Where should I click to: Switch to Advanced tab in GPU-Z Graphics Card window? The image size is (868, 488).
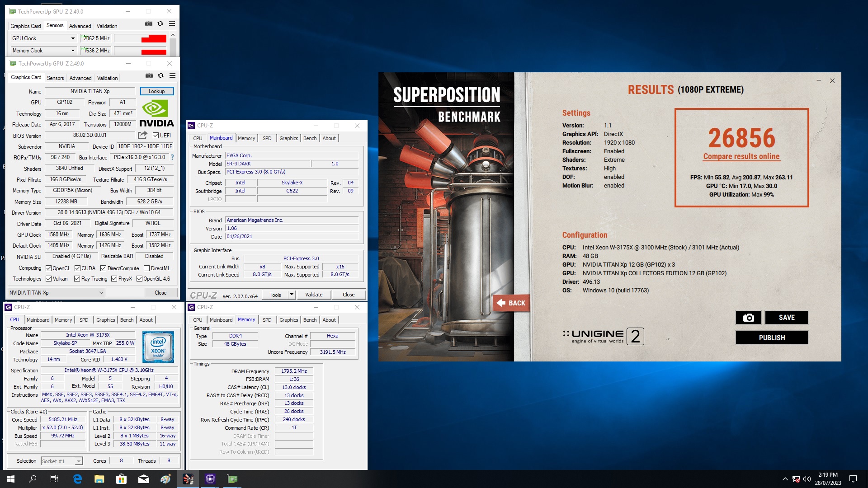(80, 78)
